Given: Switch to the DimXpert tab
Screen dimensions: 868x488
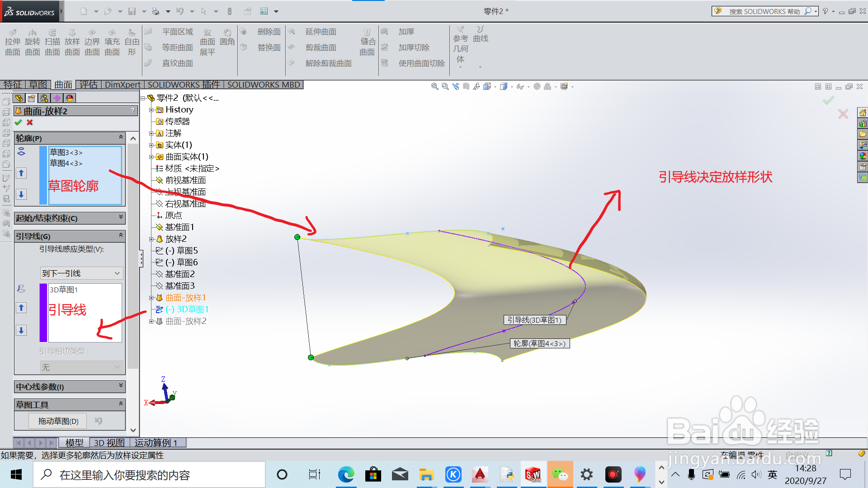Looking at the screenshot, I should [123, 84].
